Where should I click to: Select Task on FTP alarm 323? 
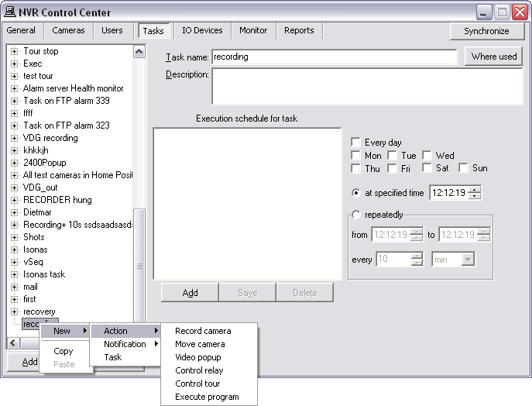pyautogui.click(x=67, y=126)
